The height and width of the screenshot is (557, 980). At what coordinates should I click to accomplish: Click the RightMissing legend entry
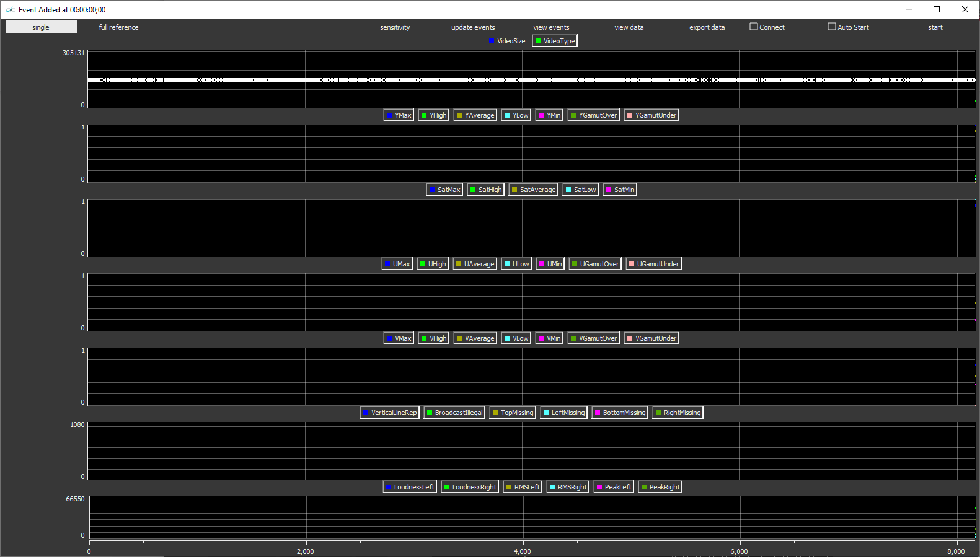(x=678, y=413)
